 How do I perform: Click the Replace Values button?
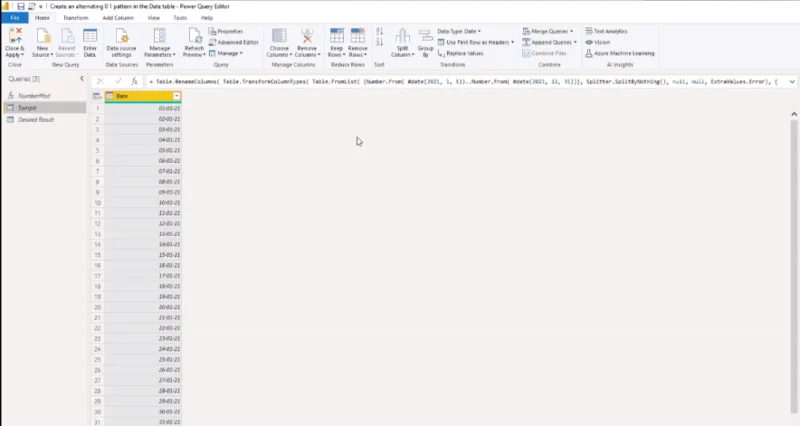click(461, 53)
